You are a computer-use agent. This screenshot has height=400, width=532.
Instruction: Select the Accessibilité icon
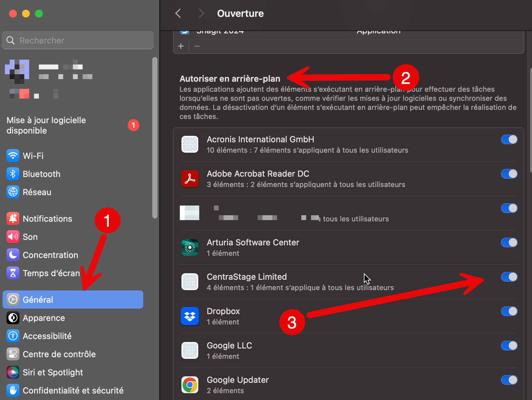point(13,336)
